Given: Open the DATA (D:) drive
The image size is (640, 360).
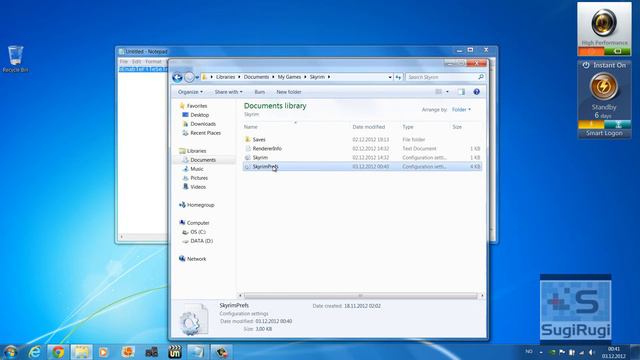Looking at the screenshot, I should [202, 241].
